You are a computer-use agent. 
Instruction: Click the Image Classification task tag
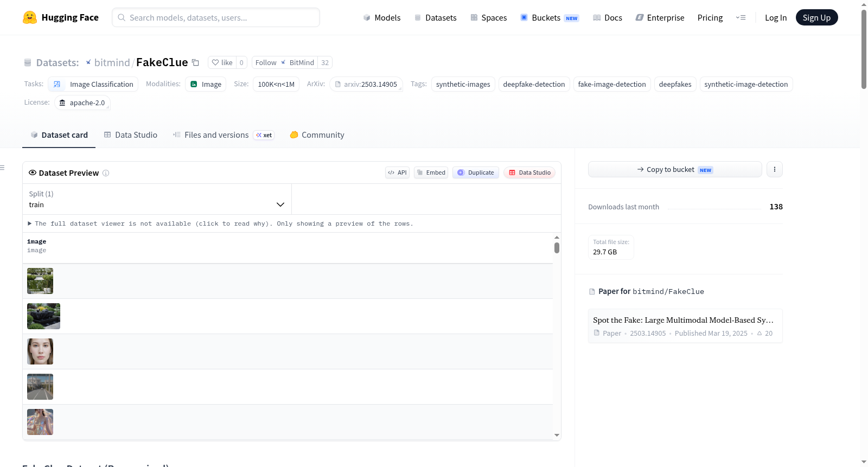coord(93,84)
